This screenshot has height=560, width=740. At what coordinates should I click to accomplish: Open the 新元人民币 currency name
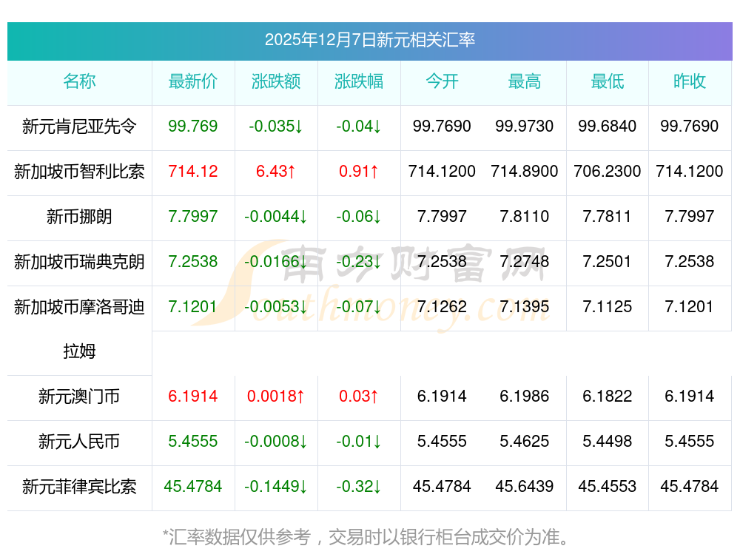[x=79, y=442]
